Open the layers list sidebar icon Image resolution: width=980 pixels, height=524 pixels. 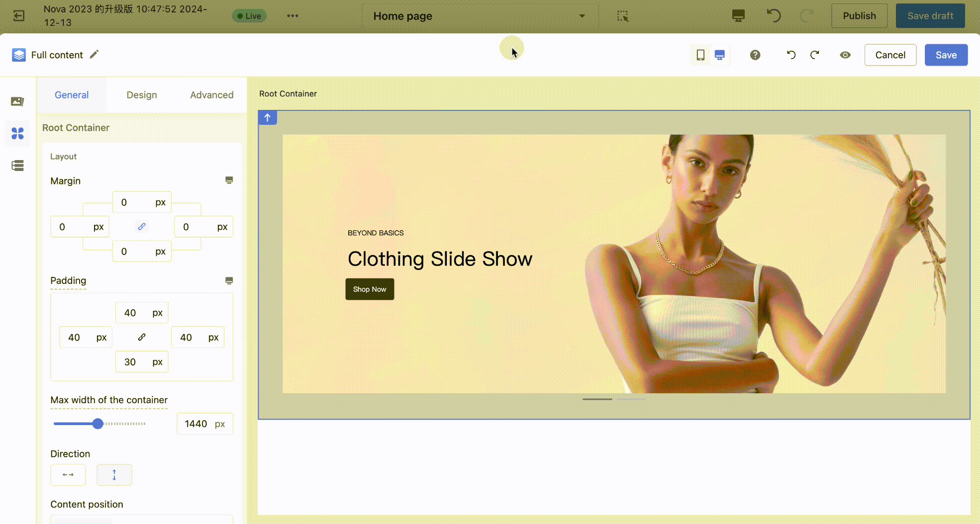(17, 166)
